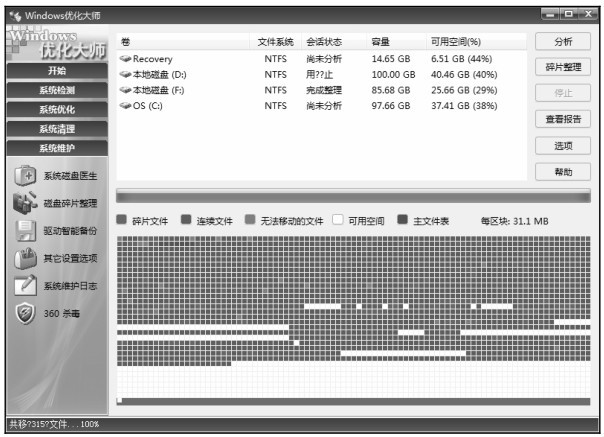Click the disk cluster block map

[353, 321]
